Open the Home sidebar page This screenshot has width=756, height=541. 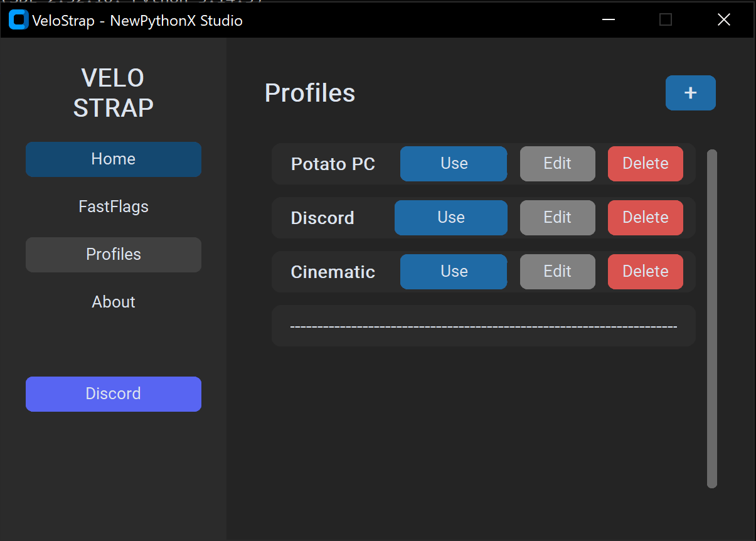tap(114, 159)
